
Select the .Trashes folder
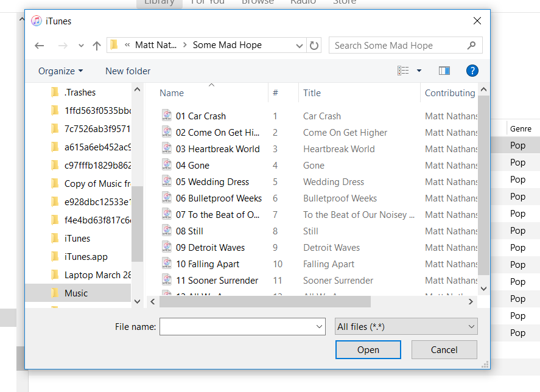click(80, 93)
